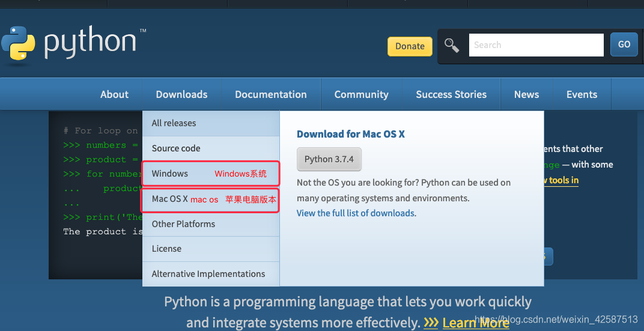The height and width of the screenshot is (331, 644).
Task: Open the News menu
Action: (526, 94)
